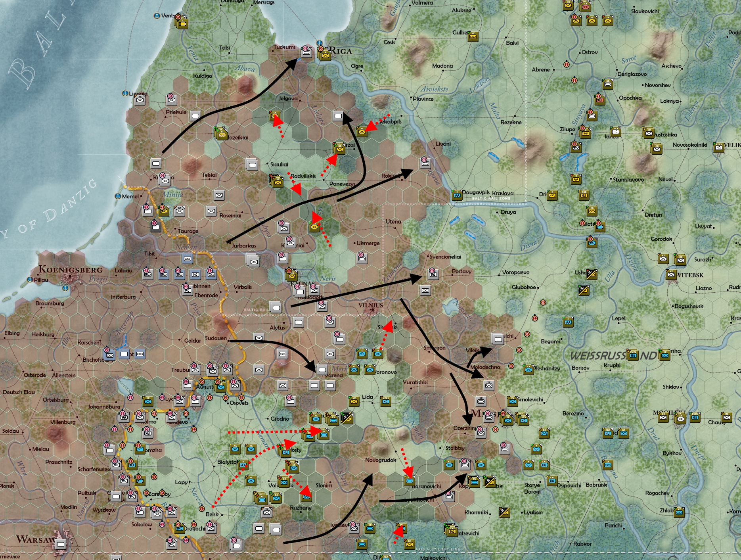This screenshot has width=741, height=560.
Task: Click the anchor port icon at Pillau
Action: (x=30, y=280)
